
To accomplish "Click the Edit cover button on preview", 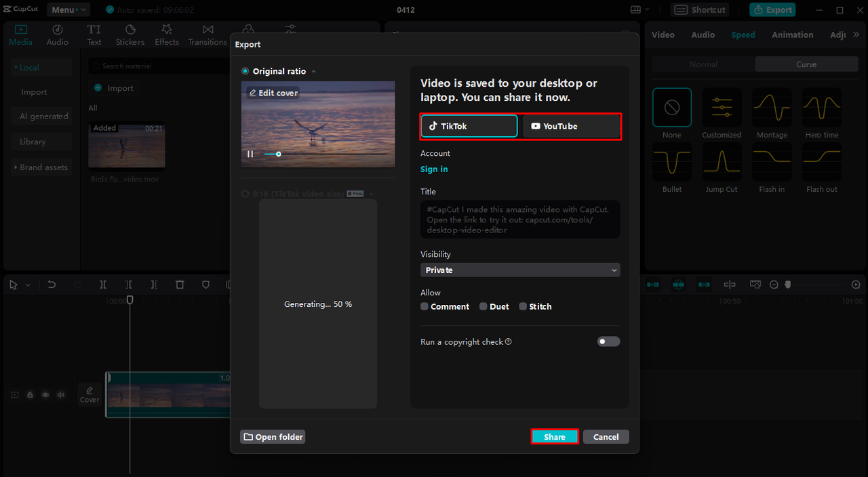I will (x=273, y=93).
